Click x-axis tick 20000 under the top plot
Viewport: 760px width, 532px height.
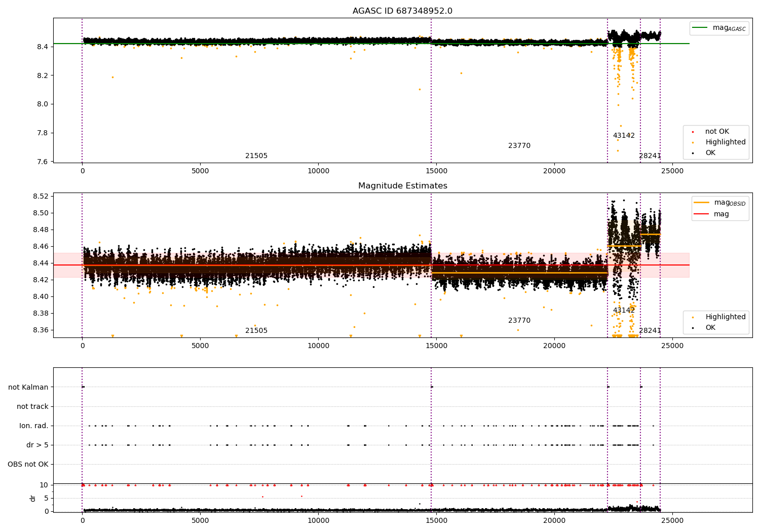click(x=554, y=171)
